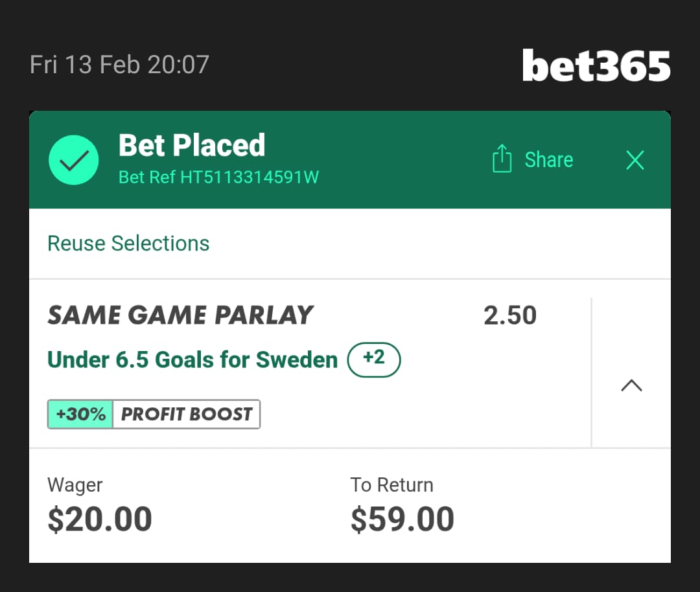Click Reuse Selections link

(128, 244)
